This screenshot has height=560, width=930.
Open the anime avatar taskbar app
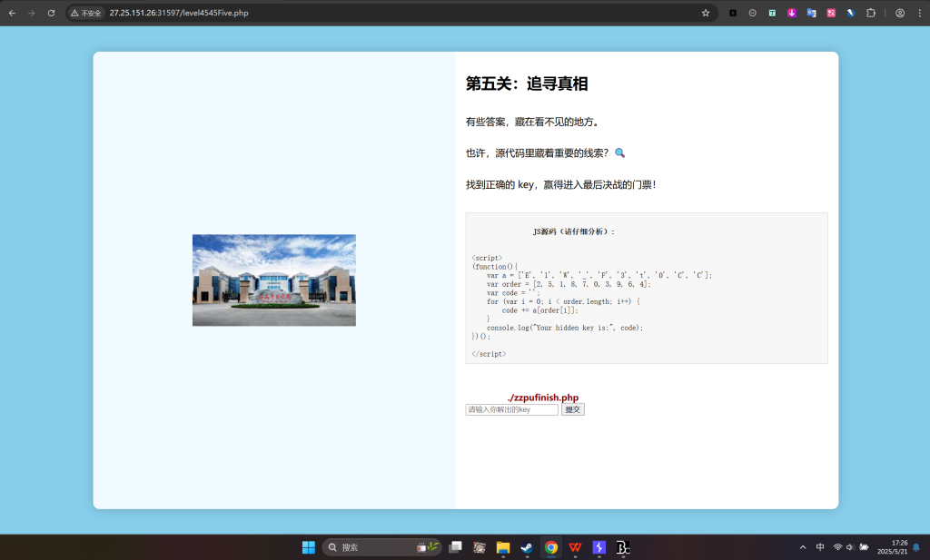coord(480,547)
